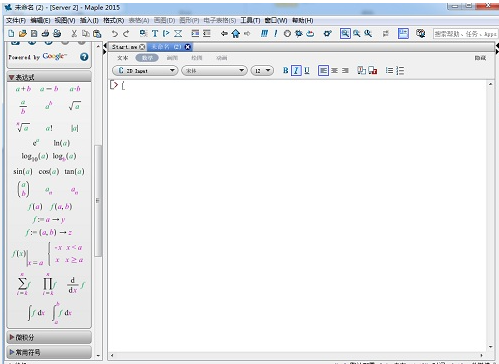Open the font size 12 dropdown
This screenshot has height=364, width=499.
click(262, 71)
